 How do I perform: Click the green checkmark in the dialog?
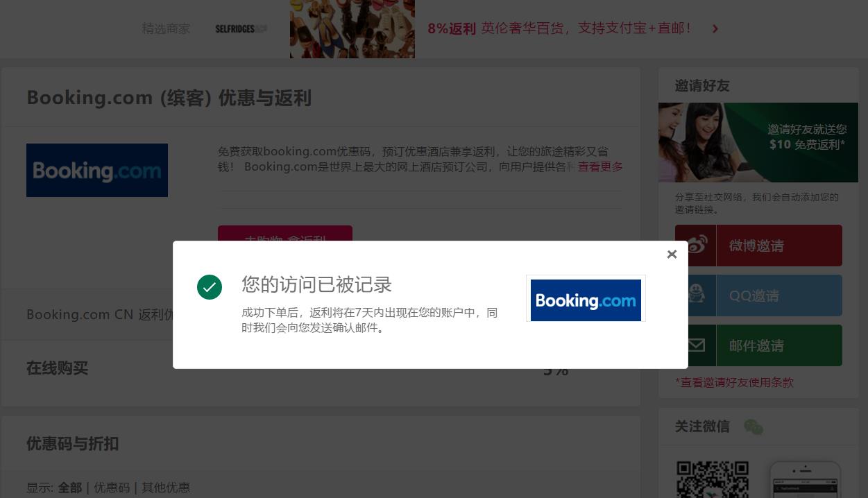[210, 287]
